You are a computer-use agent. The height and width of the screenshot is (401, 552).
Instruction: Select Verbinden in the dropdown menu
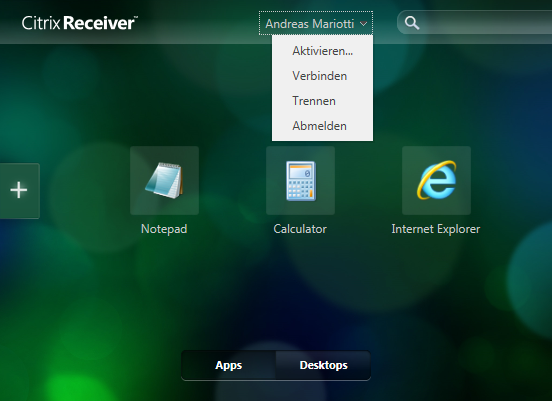(x=322, y=76)
